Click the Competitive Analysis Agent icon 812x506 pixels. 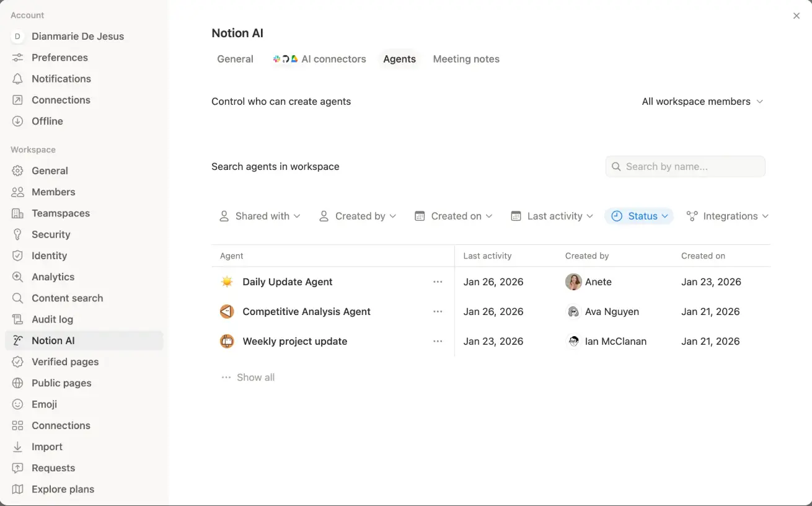point(227,311)
